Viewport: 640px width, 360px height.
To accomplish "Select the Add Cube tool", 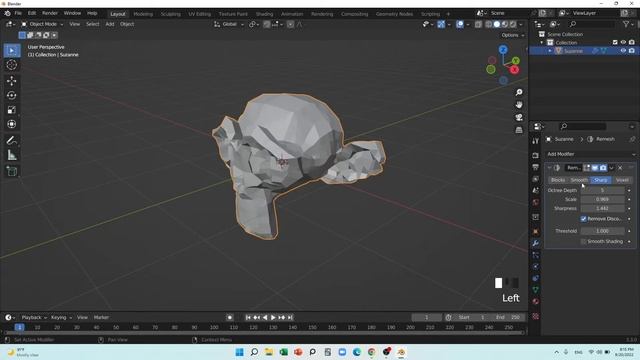I will 12,171.
